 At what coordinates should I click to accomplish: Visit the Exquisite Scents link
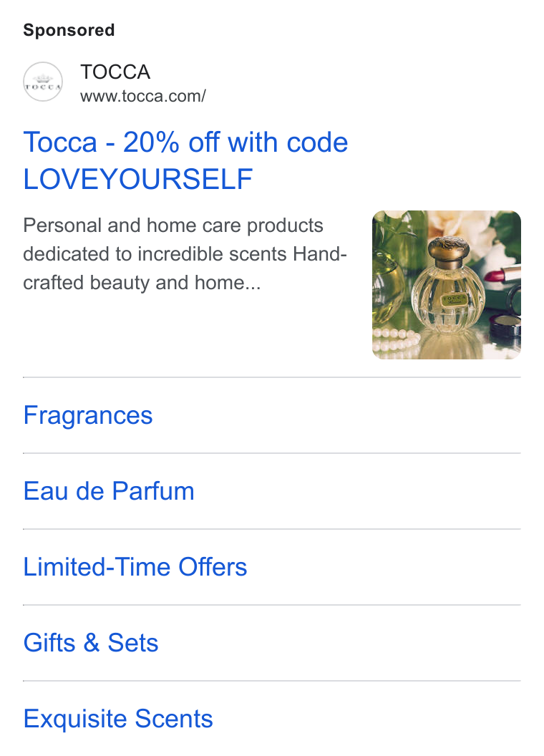coord(118,718)
